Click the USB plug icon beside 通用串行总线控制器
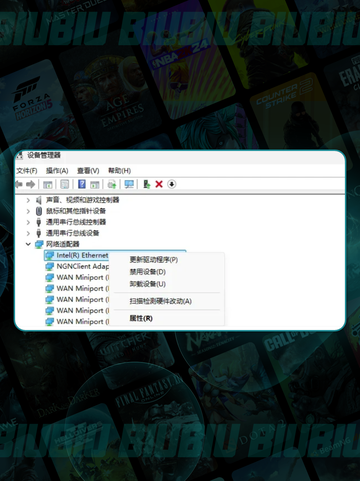 pos(39,222)
